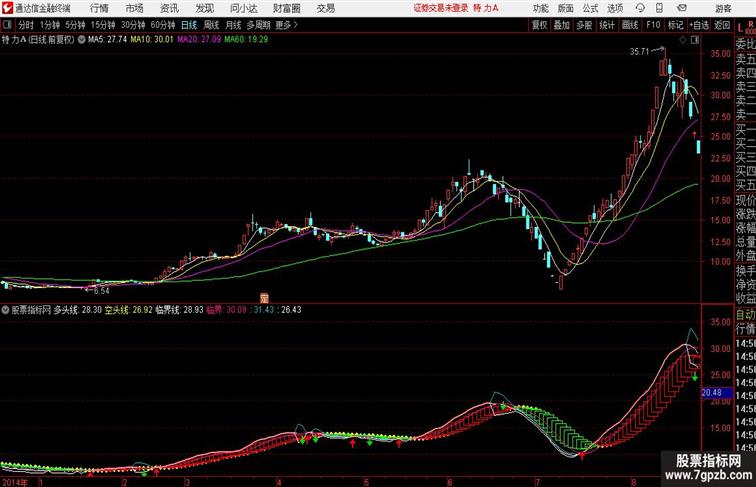This screenshot has height=487, width=756.
Task: Click the diamond icon at chart top-right
Action: [x=683, y=40]
